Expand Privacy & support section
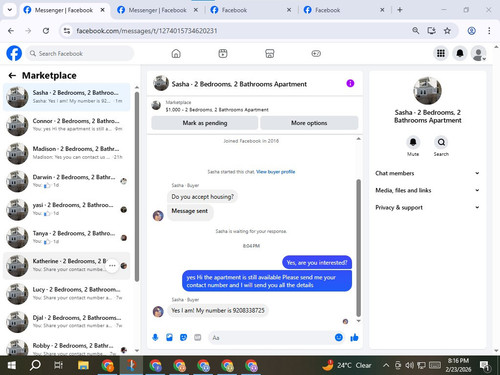Image resolution: width=500 pixels, height=375 pixels. pos(428,207)
